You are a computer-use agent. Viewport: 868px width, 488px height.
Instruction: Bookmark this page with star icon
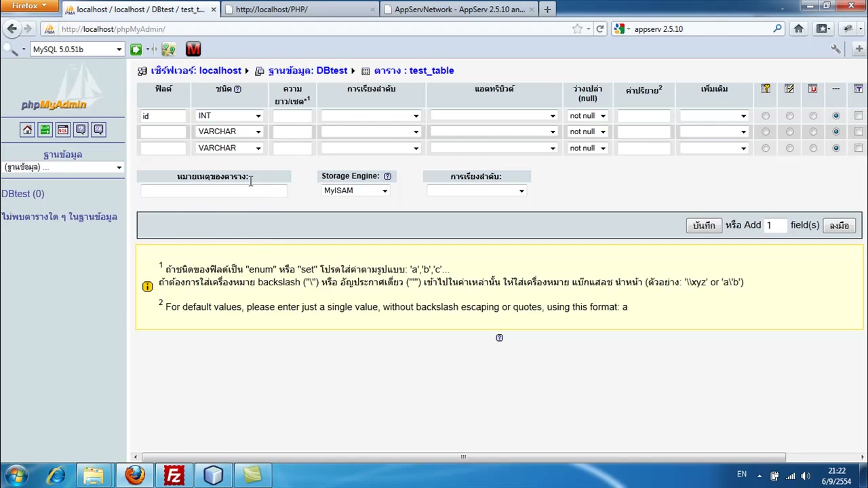[x=577, y=29]
